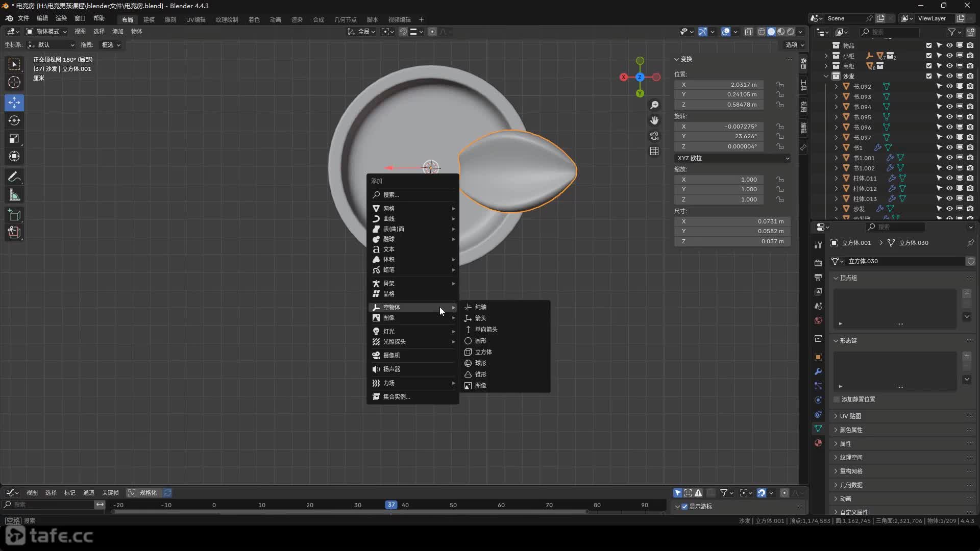Image resolution: width=980 pixels, height=551 pixels.
Task: Uncheck the 沙发 collection checkbox
Action: click(929, 76)
